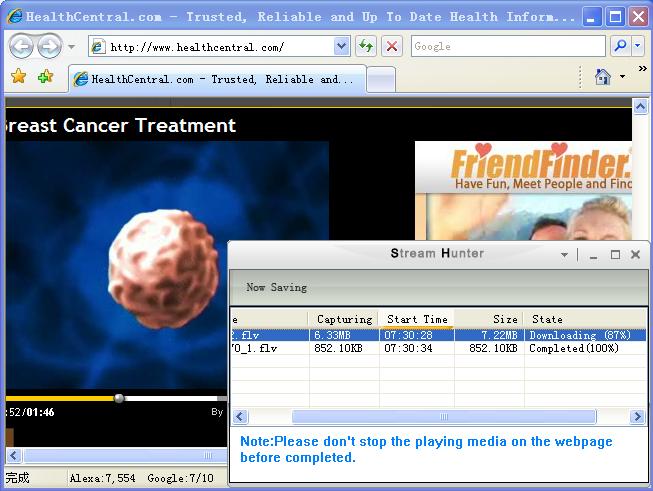653x491 pixels.
Task: Select the Completed(100%) row state
Action: [574, 348]
